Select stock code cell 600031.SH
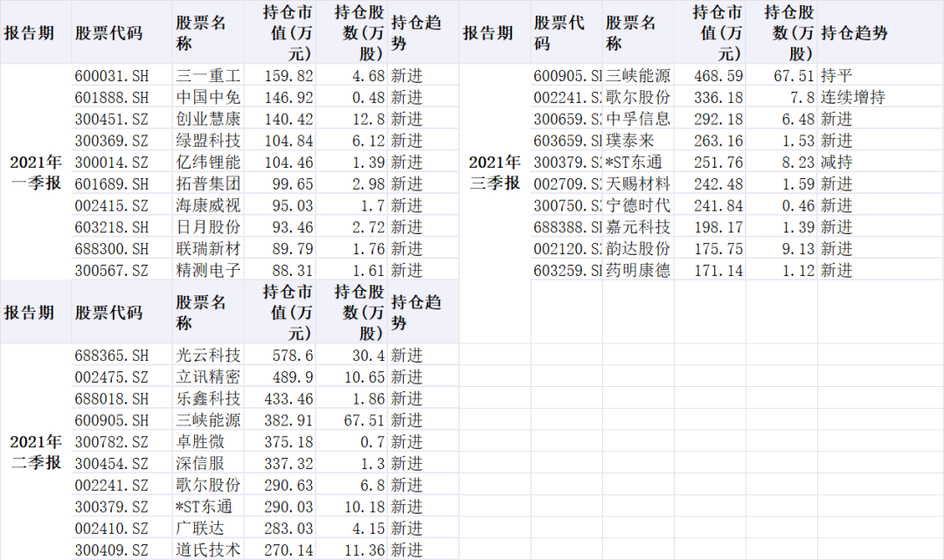Image resolution: width=944 pixels, height=560 pixels. (x=111, y=76)
